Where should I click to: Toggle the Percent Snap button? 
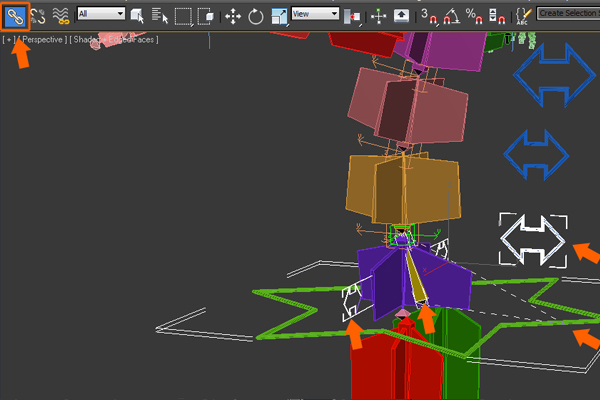coord(474,16)
